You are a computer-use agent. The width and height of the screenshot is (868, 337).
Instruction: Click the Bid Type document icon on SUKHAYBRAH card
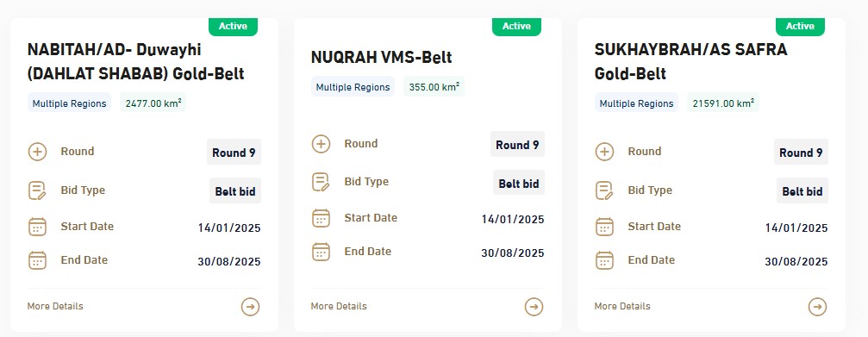click(604, 190)
